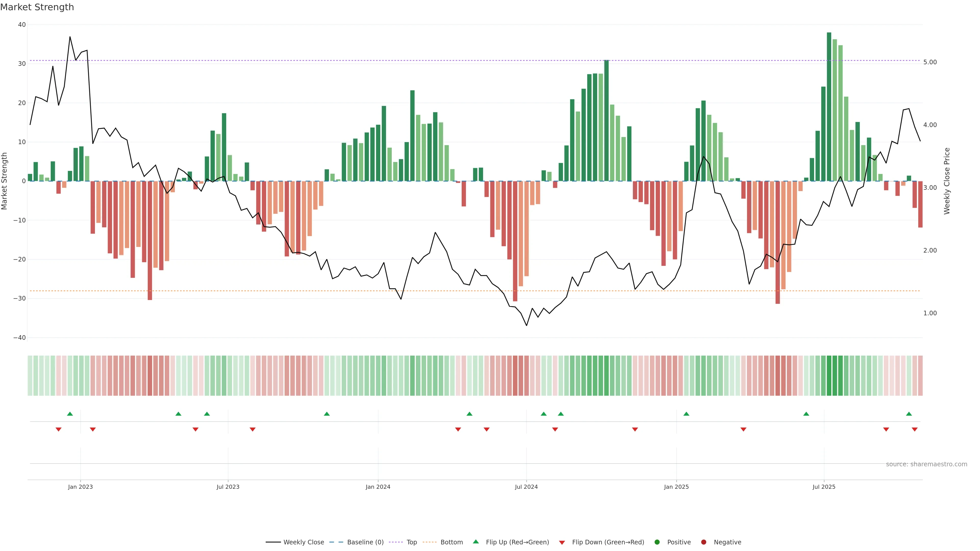Click the first green flip-up marker before Jan 2023
Image resolution: width=980 pixels, height=551 pixels.
click(70, 414)
